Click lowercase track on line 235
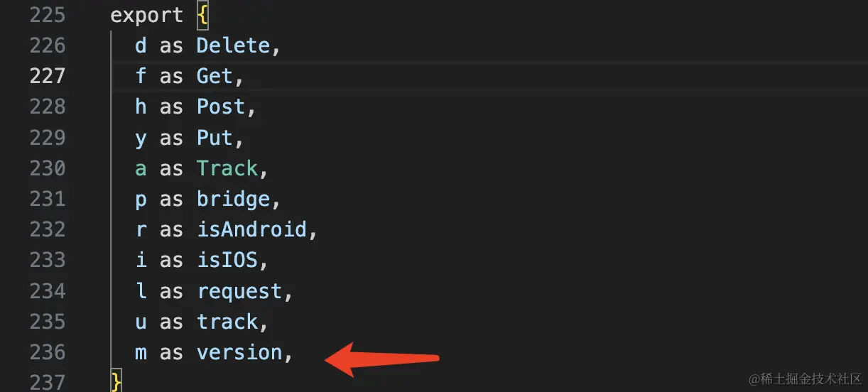Screen dimensions: 868x392 [x=227, y=322]
